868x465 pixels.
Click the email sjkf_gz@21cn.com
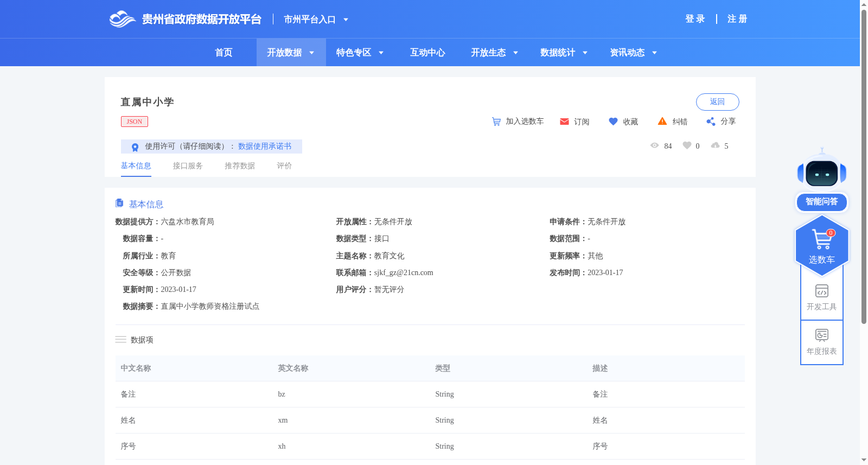coord(404,273)
